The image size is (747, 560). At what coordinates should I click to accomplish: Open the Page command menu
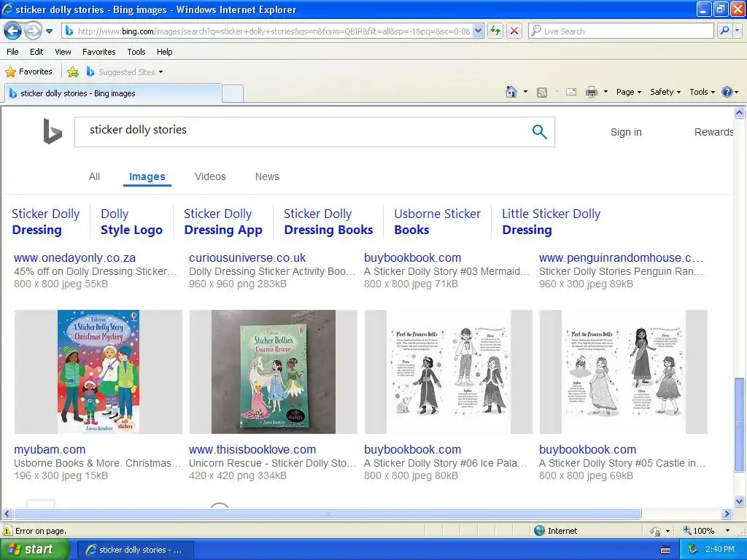tap(629, 92)
